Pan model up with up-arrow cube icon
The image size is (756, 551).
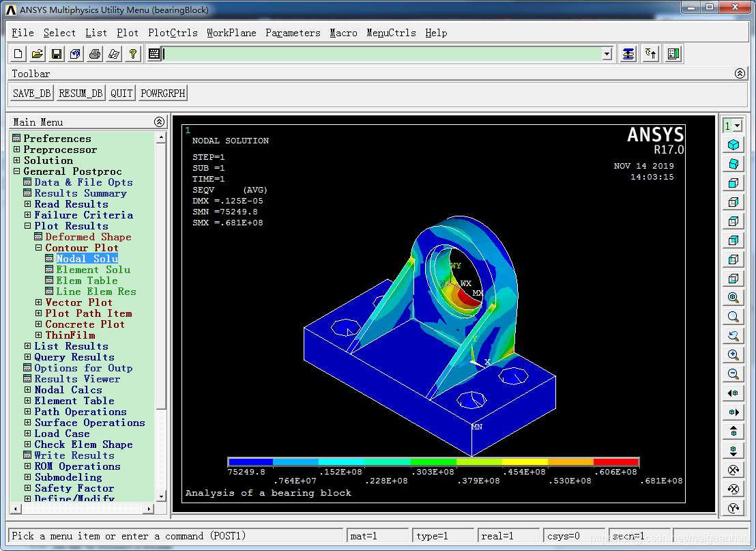pos(733,432)
